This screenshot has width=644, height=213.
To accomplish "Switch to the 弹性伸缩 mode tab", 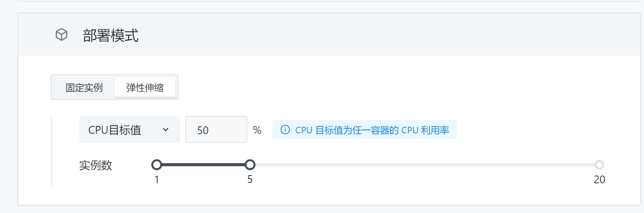I will pyautogui.click(x=145, y=87).
